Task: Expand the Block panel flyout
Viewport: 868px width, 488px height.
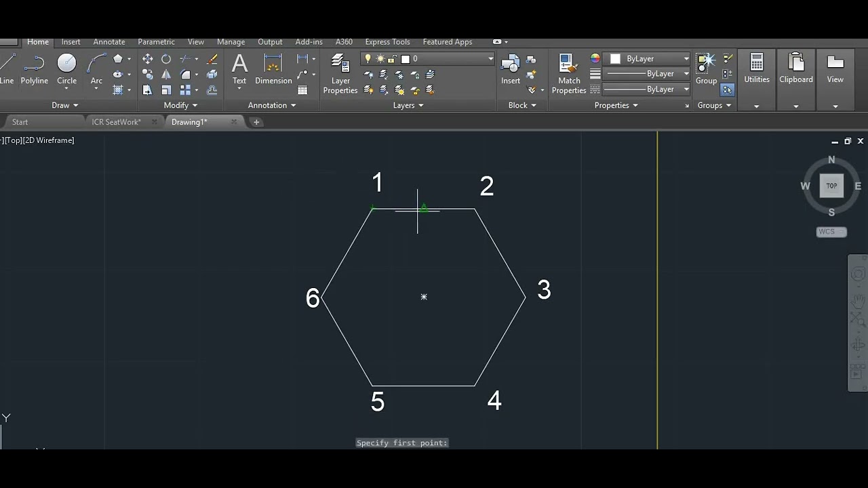Action: [x=522, y=105]
